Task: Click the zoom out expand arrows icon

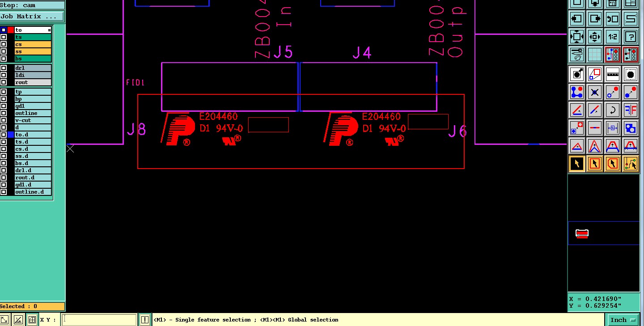Action: click(x=577, y=37)
